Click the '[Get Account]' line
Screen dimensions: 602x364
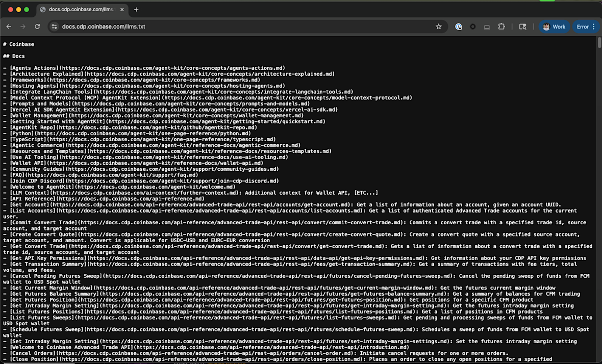[282, 205]
